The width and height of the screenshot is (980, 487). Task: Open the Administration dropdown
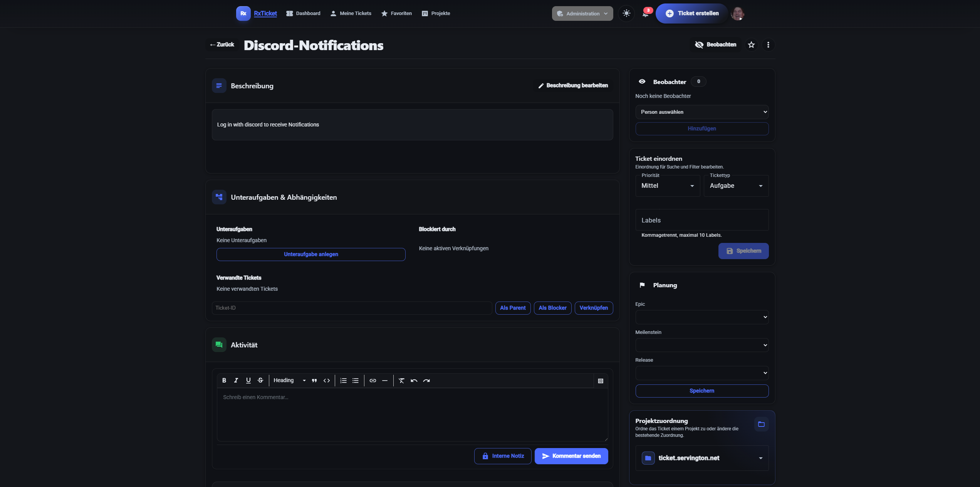pyautogui.click(x=582, y=13)
